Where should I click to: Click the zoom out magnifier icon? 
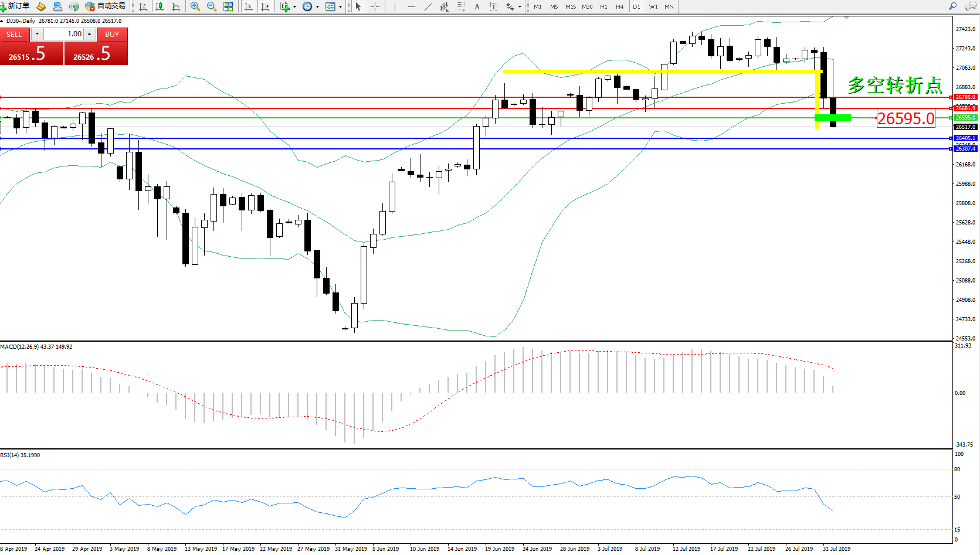tap(212, 6)
